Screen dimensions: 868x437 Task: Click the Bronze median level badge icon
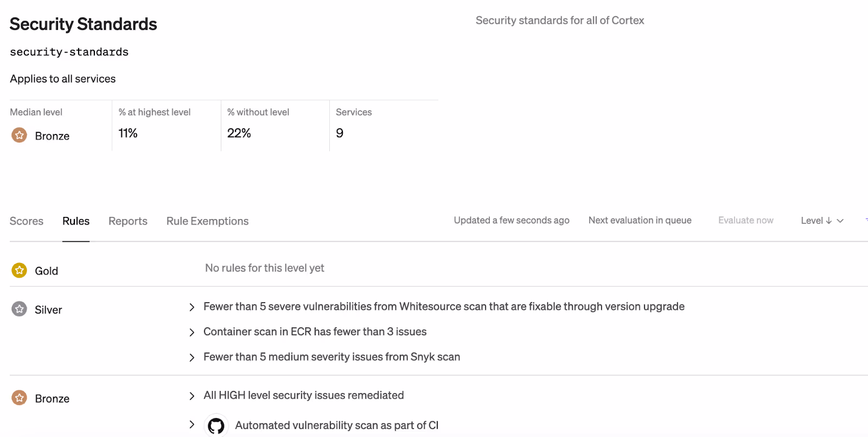[x=20, y=135]
